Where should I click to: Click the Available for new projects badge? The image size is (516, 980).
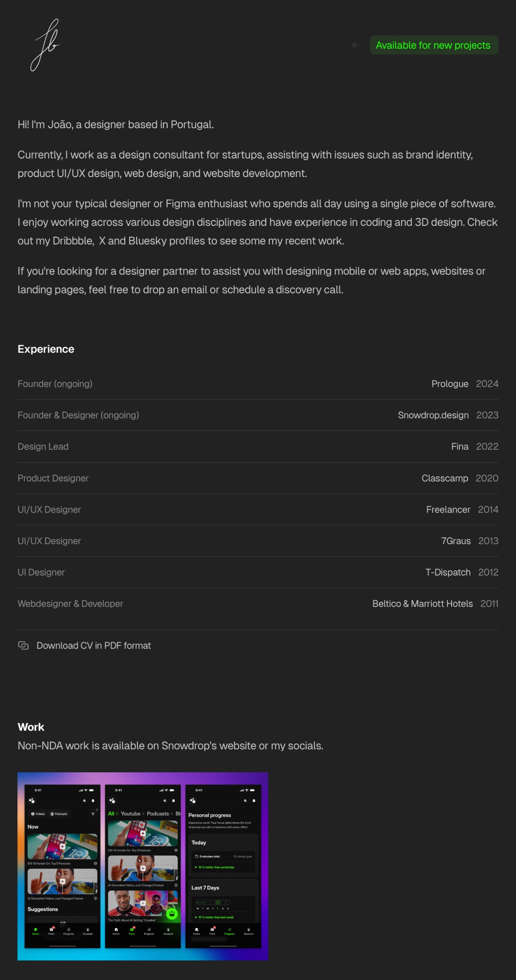(433, 45)
